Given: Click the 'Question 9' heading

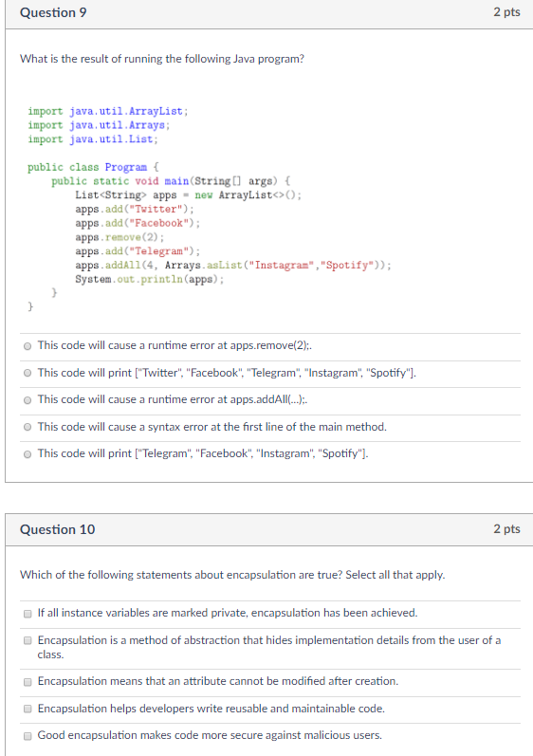Looking at the screenshot, I should (x=53, y=12).
